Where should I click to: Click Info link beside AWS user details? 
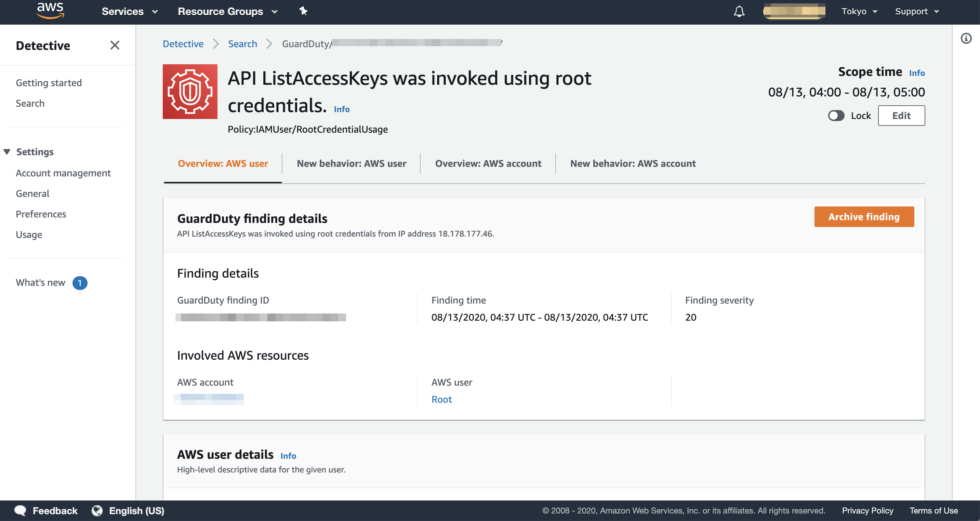coord(288,456)
